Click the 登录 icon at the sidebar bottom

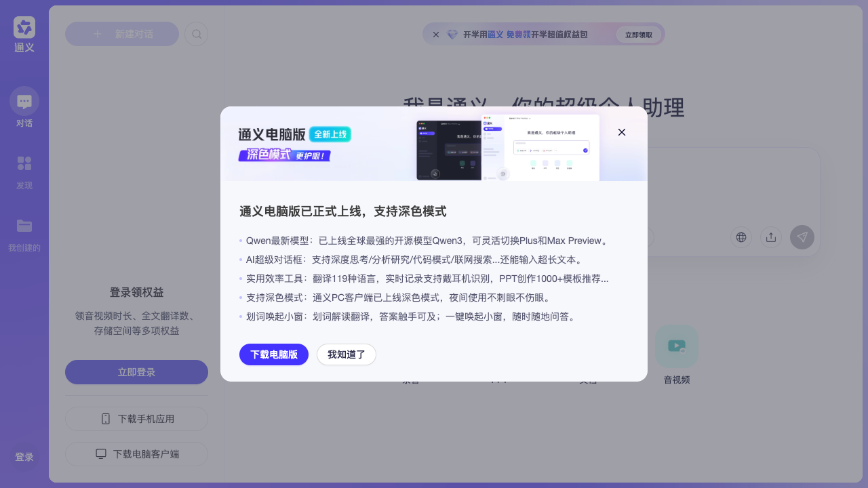pyautogui.click(x=24, y=457)
